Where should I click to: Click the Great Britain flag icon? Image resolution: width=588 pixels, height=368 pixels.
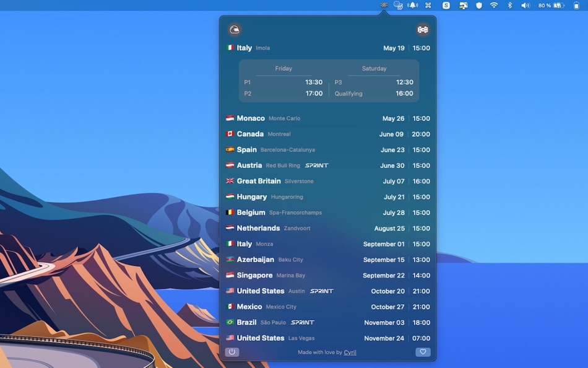pyautogui.click(x=230, y=181)
